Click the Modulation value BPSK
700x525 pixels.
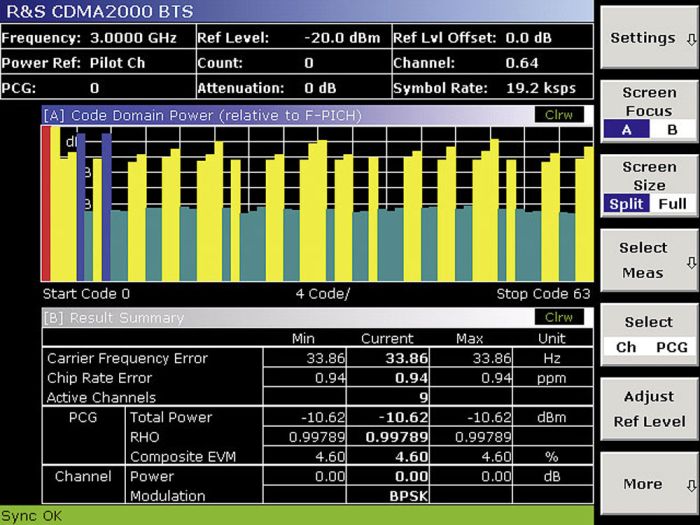tap(408, 496)
